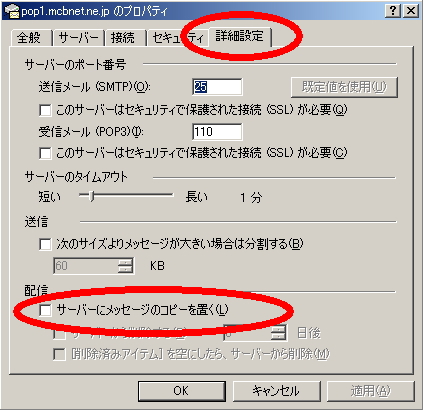The height and width of the screenshot is (410, 423).
Task: Click the POP3 port field showing 110
Action: point(217,132)
